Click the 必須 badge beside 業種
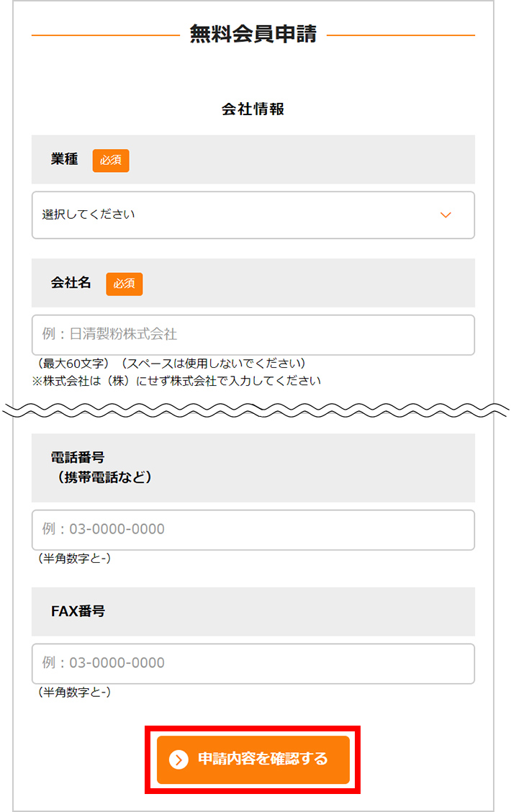511x812 pixels. [x=111, y=161]
